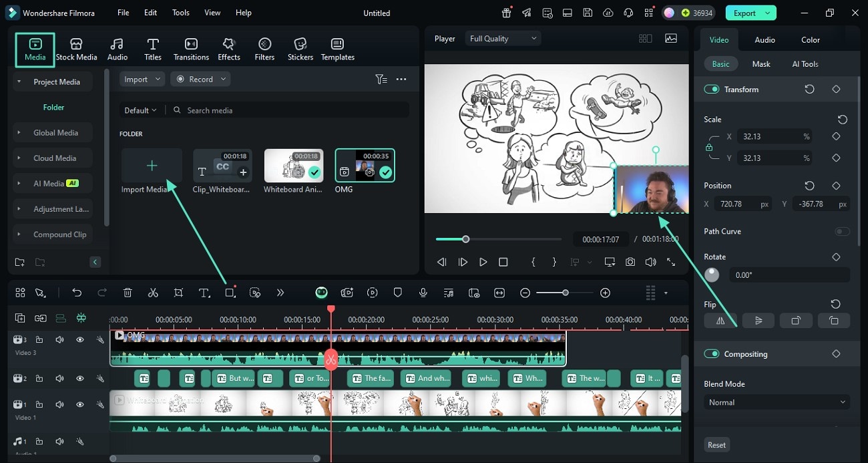Stop playback with the square button
This screenshot has width=868, height=463.
(503, 262)
